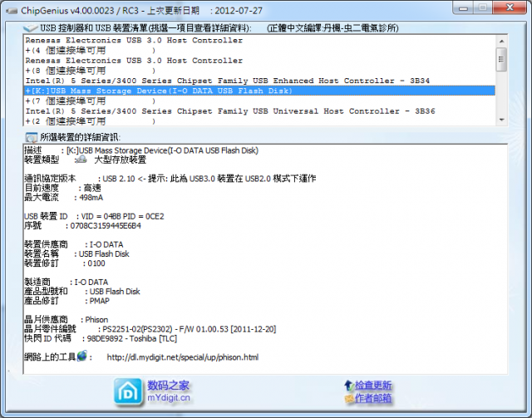Click the USB device list header icon
This screenshot has width=532, height=418.
pos(30,27)
